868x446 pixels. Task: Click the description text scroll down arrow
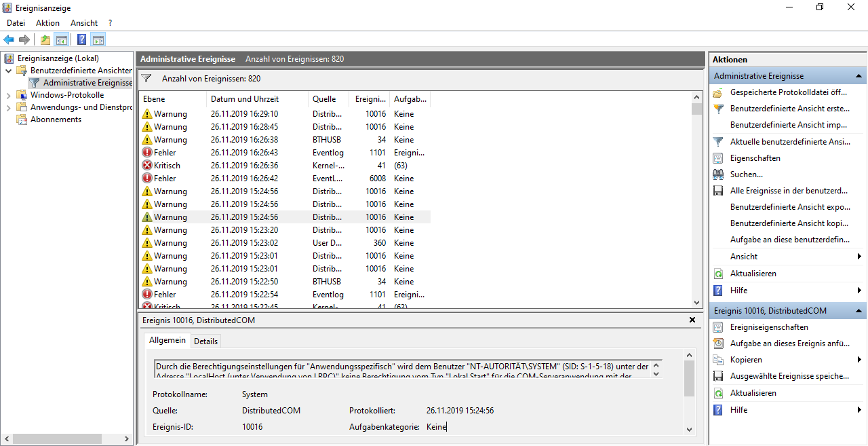[x=656, y=373]
